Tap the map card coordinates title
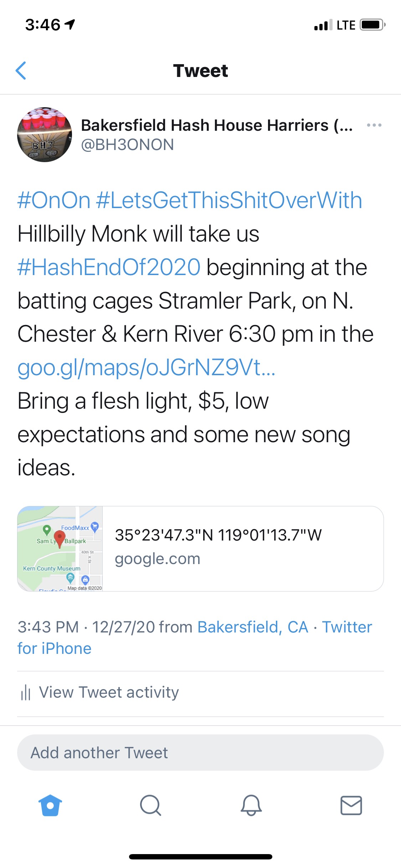This screenshot has height=868, width=401. click(218, 535)
